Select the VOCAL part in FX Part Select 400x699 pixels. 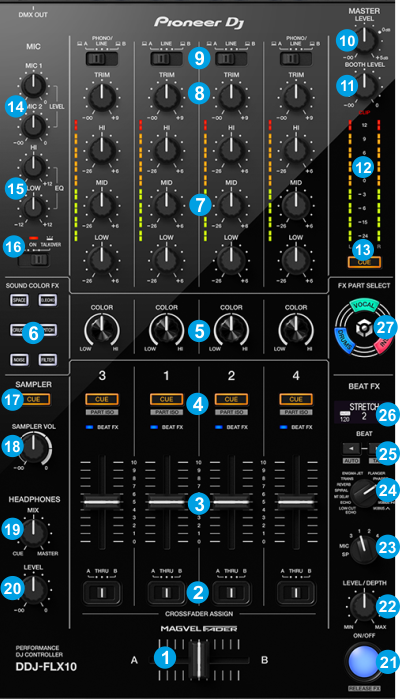(x=364, y=305)
